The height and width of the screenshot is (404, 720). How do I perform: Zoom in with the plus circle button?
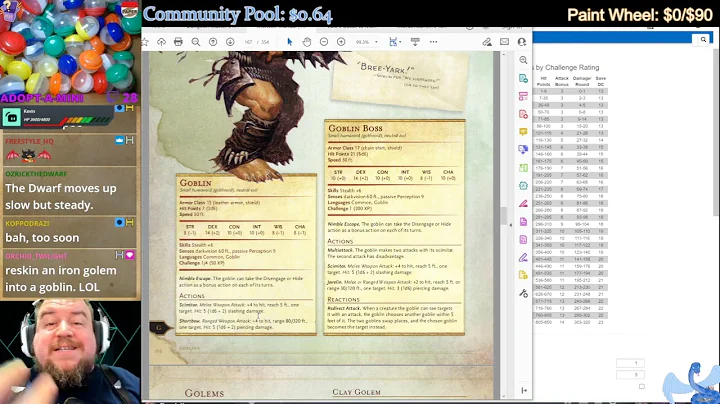tap(341, 42)
